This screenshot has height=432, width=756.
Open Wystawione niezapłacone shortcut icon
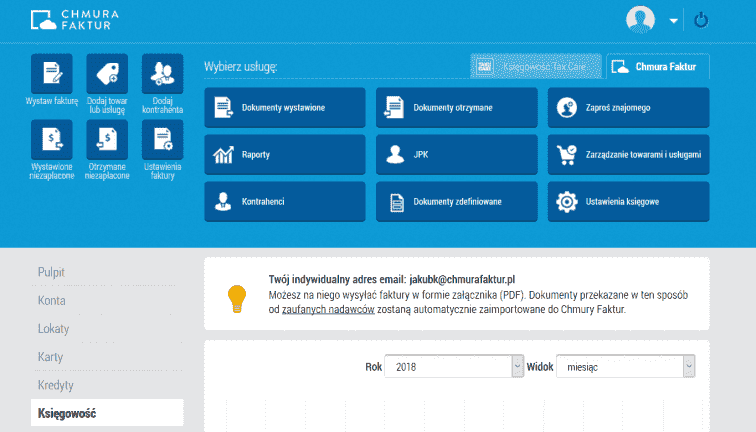coord(52,139)
